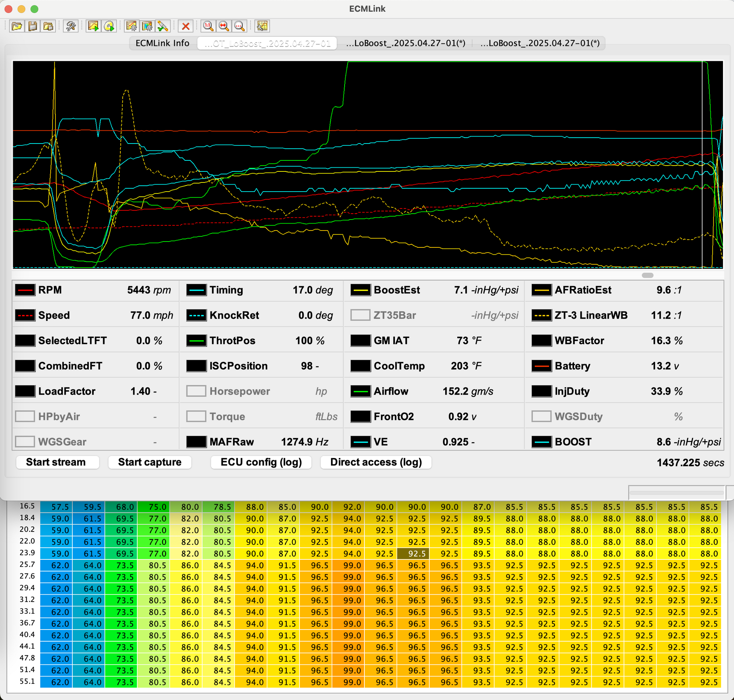Toggle the ThrotPos trace swatch
The height and width of the screenshot is (700, 734).
coord(196,341)
